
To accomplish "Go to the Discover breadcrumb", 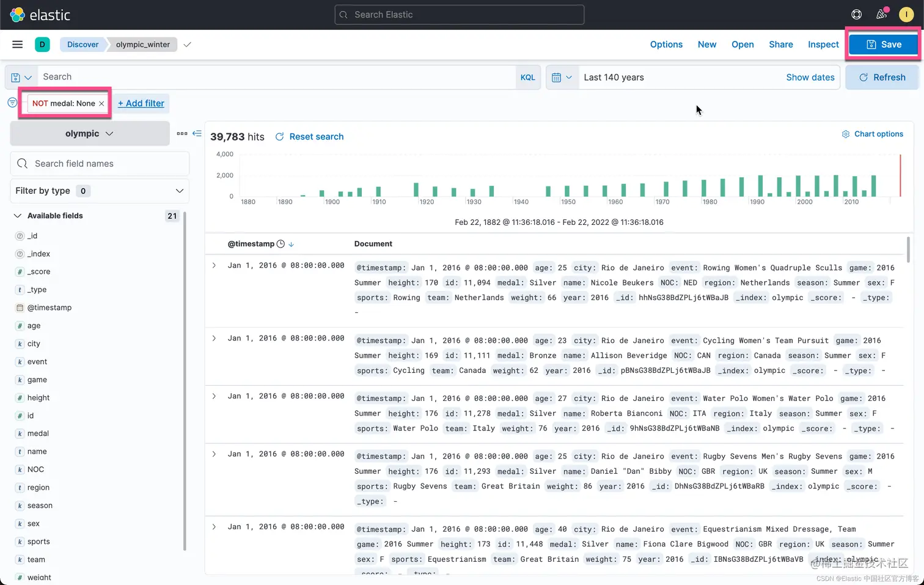I will [82, 45].
